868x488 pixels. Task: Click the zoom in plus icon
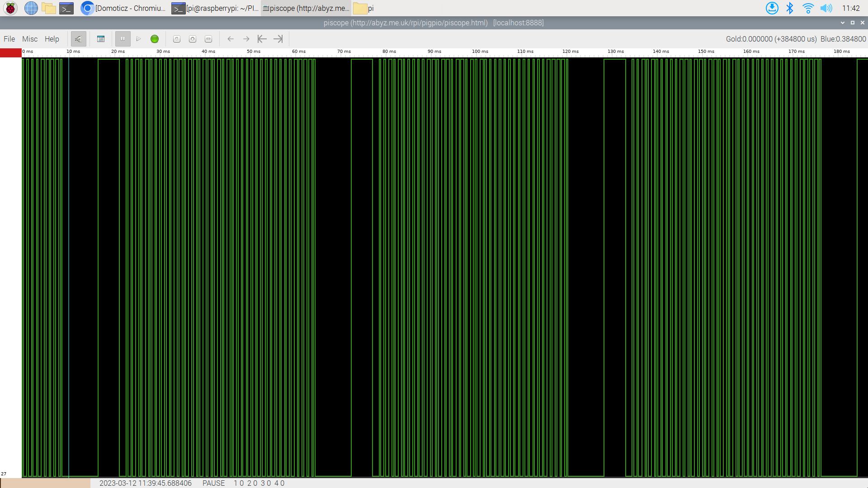193,39
